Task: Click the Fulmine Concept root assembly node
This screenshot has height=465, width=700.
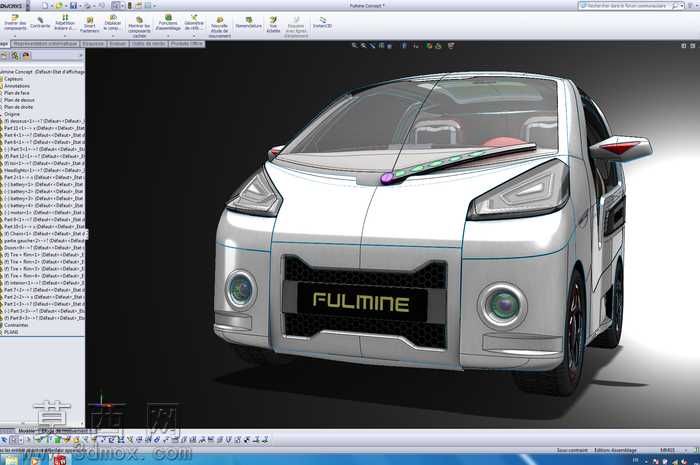Action: click(42, 72)
